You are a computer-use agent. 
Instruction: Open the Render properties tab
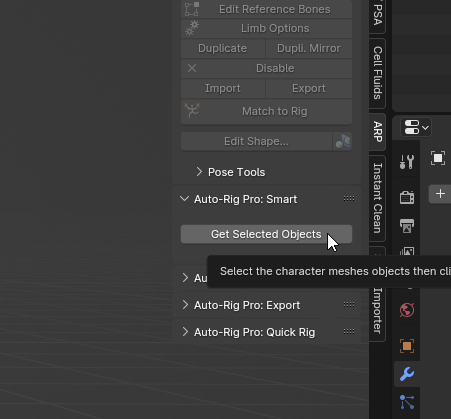(407, 197)
